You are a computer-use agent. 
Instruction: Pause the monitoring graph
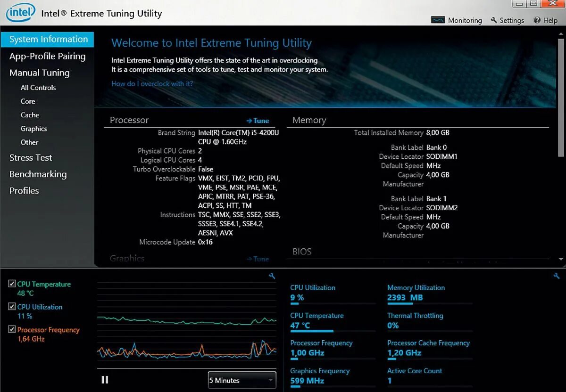(105, 380)
